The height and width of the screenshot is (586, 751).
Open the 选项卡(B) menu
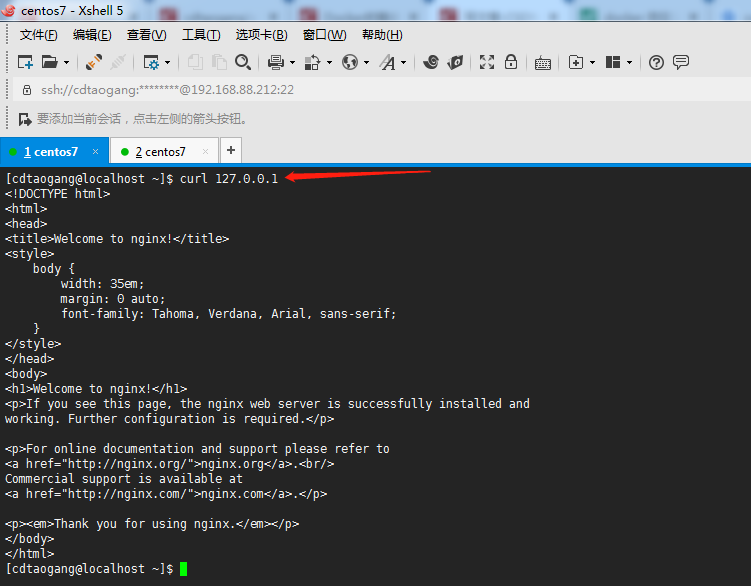pos(262,35)
